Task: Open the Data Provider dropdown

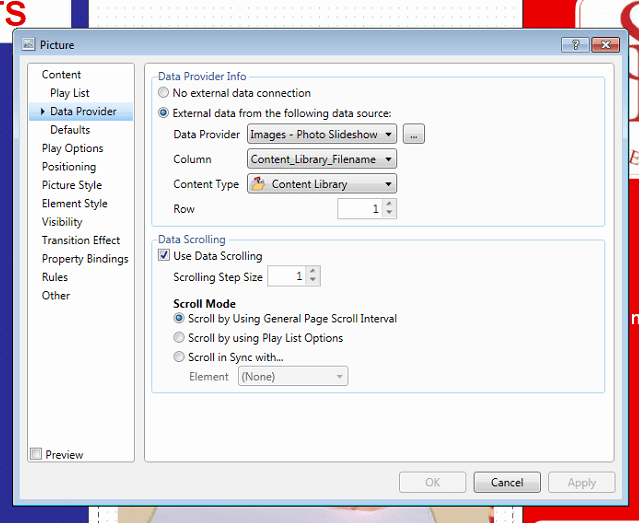Action: (x=322, y=134)
